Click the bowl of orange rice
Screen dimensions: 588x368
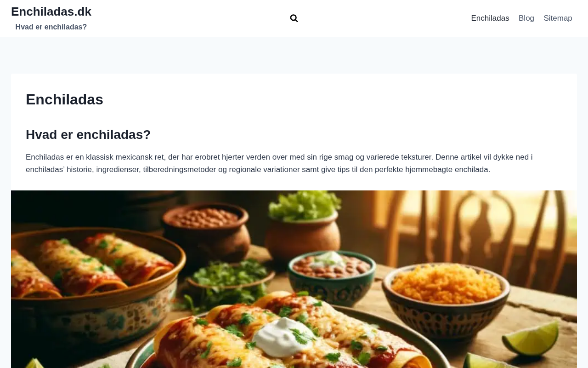point(446,286)
